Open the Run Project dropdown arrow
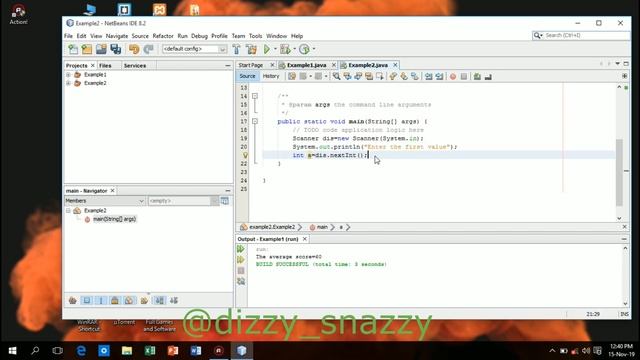Viewport: 640px width, 360px height. [275, 49]
